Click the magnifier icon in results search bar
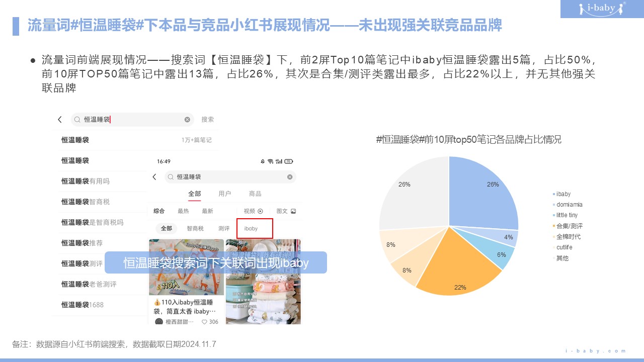644x362 pixels. click(x=171, y=177)
